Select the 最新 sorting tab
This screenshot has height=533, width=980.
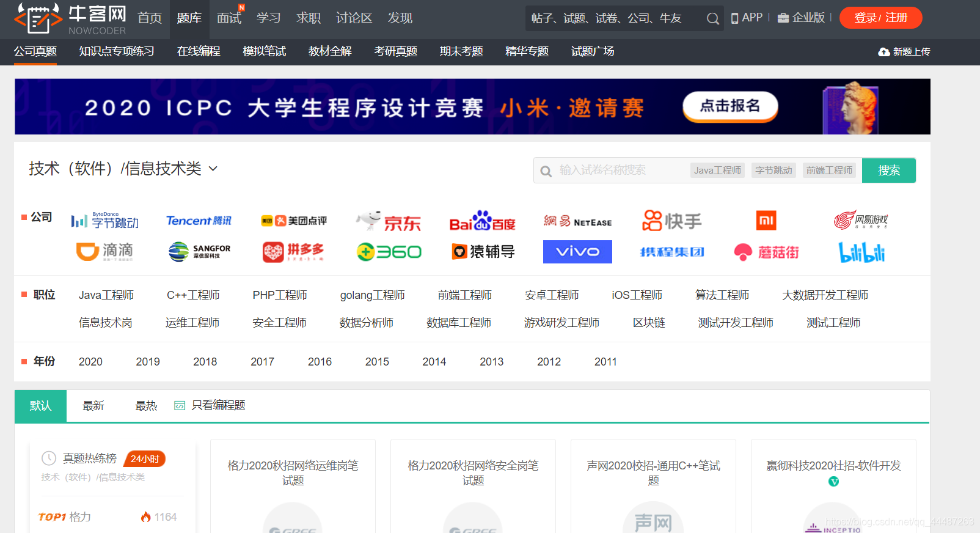click(x=93, y=406)
